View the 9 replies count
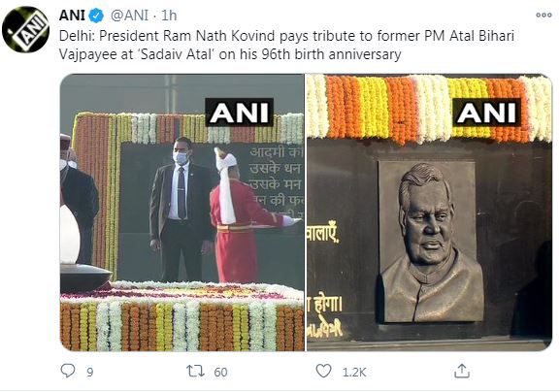Image resolution: width=560 pixels, height=392 pixels. (90, 373)
